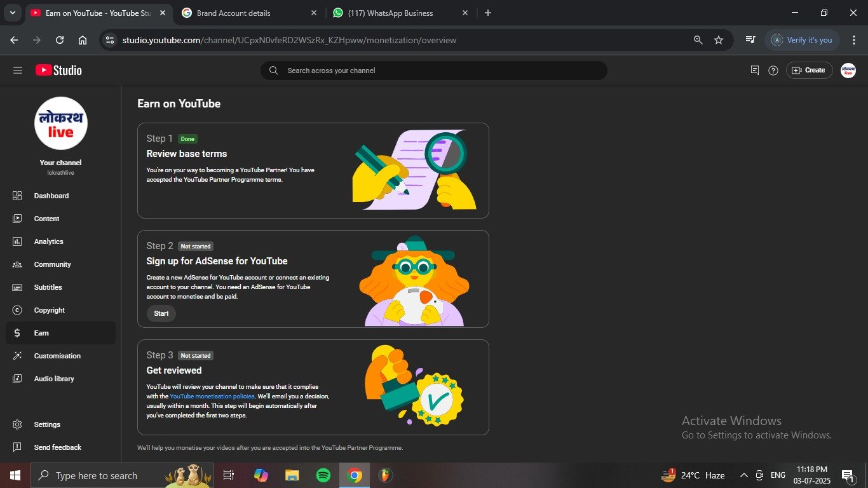Click the lokrathlive channel handle text

pos(60,173)
